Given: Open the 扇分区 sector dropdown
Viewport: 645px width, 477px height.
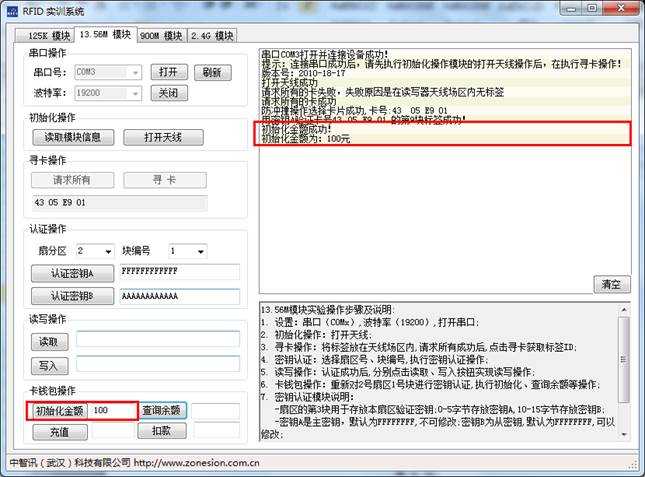Looking at the screenshot, I should tap(106, 251).
